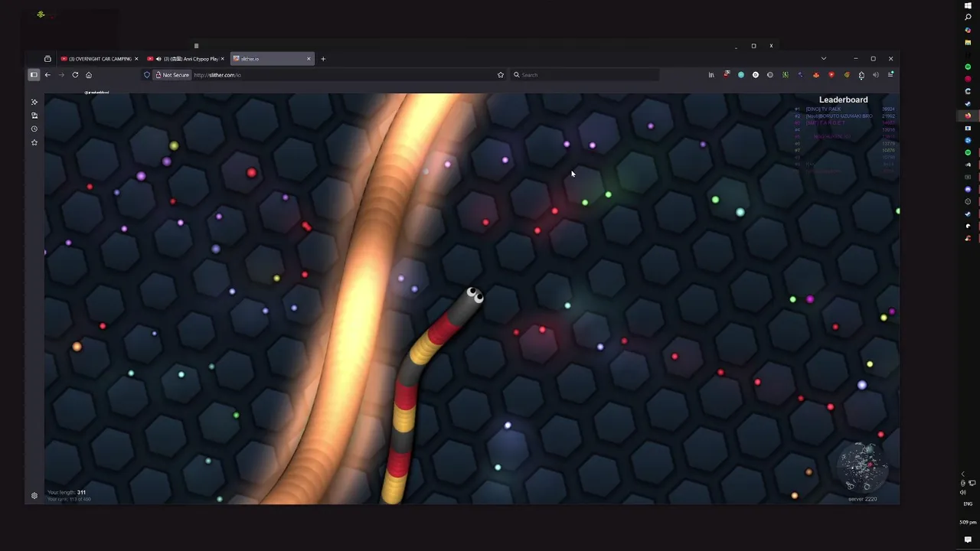
Task: Click leaderboard entry [SMT] T A R G E T
Action: pos(825,122)
